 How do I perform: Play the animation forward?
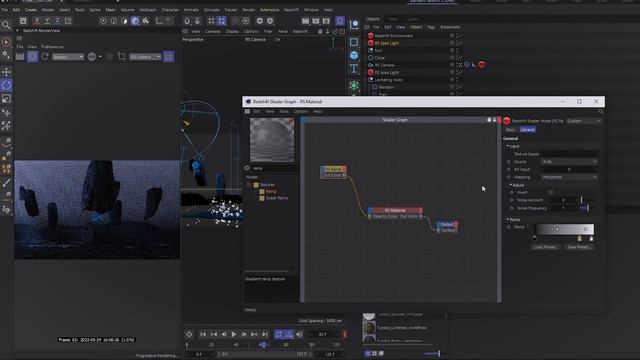pos(234,334)
